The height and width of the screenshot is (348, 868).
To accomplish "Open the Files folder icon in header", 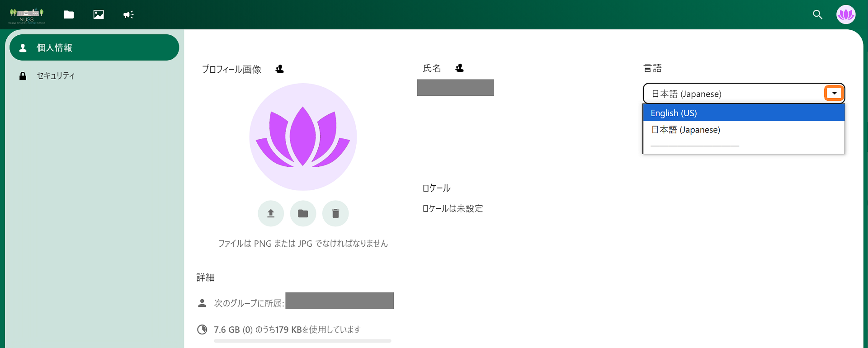I will (x=69, y=14).
